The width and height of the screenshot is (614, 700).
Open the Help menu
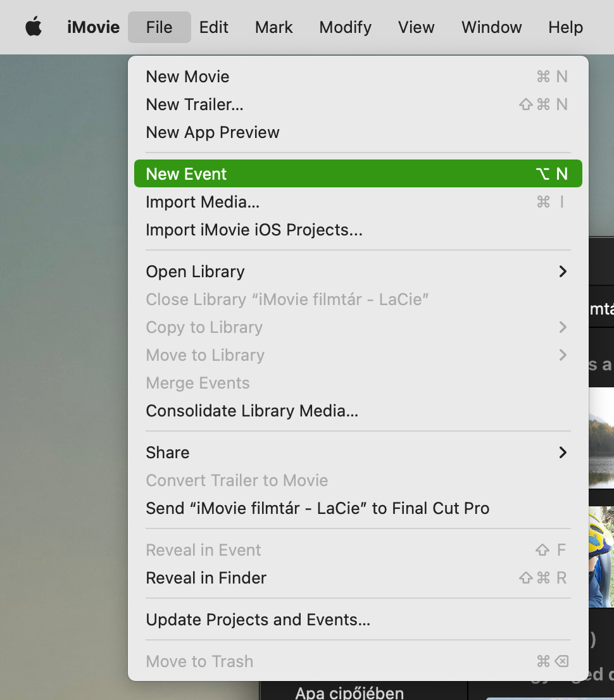pyautogui.click(x=566, y=27)
